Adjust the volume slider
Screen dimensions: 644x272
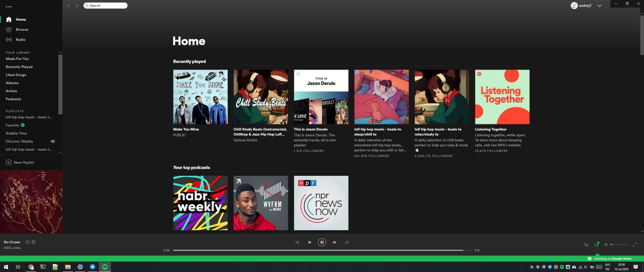tap(619, 244)
